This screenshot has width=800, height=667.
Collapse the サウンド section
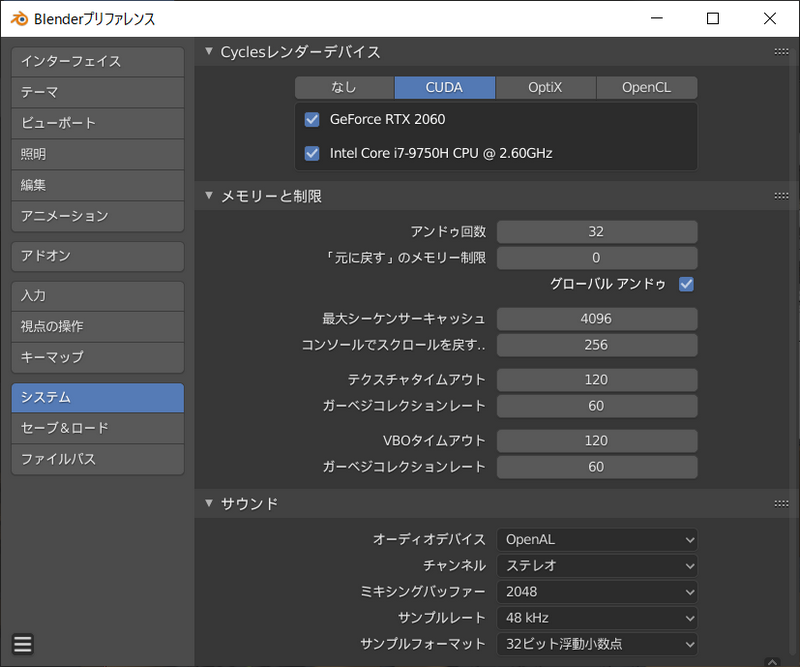(x=208, y=504)
